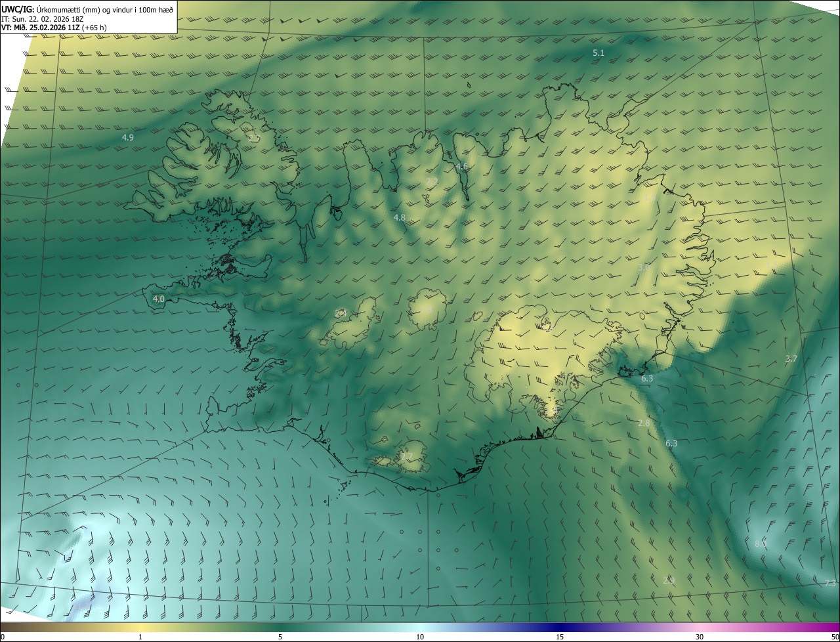Click the 2.4 value on the glacier outline
Image resolution: width=840 pixels, height=642 pixels.
pyautogui.click(x=341, y=313)
